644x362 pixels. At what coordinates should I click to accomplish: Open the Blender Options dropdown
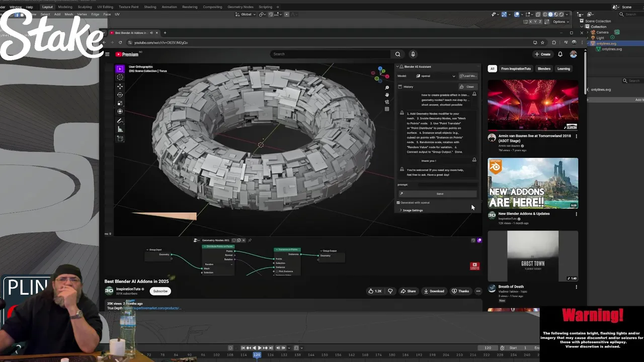(561, 22)
